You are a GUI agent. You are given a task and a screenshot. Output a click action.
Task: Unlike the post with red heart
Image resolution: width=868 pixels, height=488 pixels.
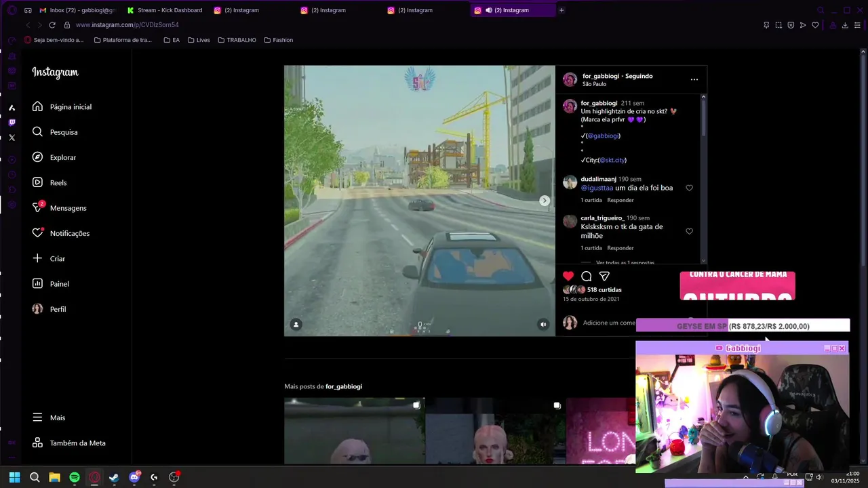coord(568,276)
